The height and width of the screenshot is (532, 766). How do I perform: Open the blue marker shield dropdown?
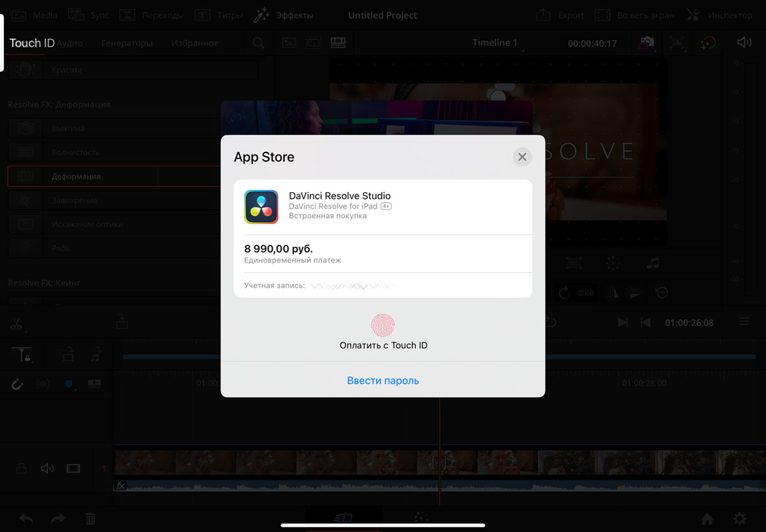coord(70,385)
